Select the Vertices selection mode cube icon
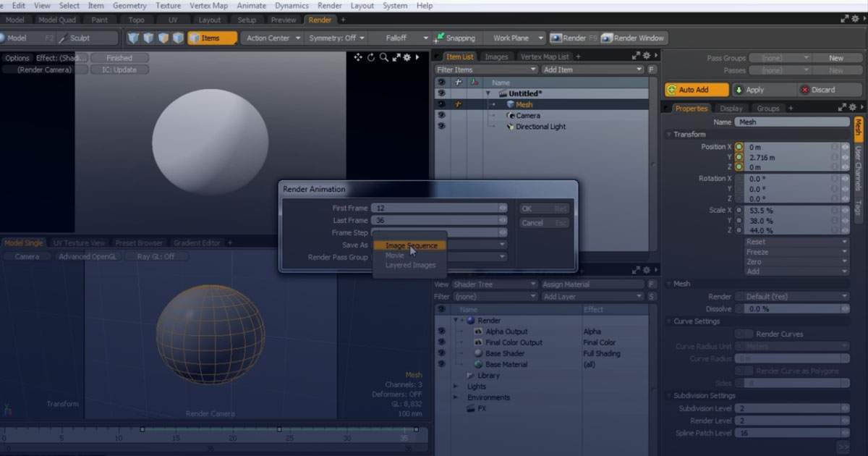Screen dimensions: 868x456 click(x=135, y=38)
